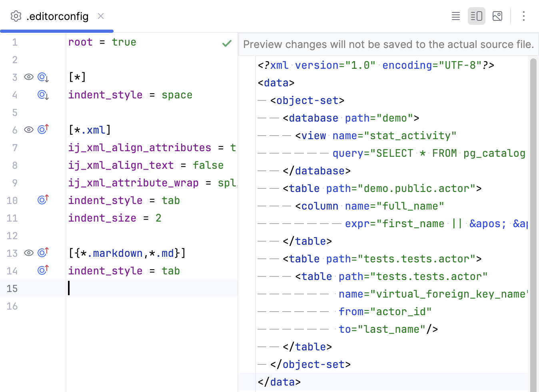This screenshot has width=539, height=392.
Task: Switch to editor-only view mode
Action: tap(455, 16)
